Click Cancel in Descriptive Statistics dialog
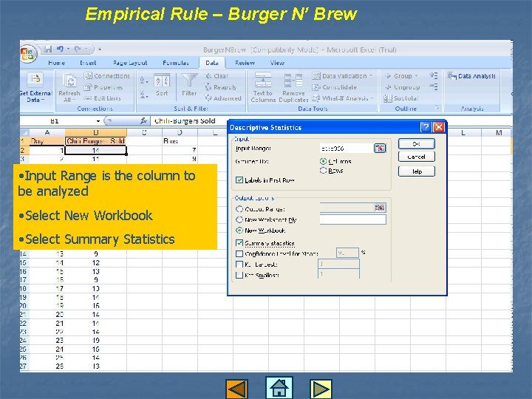The width and height of the screenshot is (532, 399). pyautogui.click(x=416, y=157)
